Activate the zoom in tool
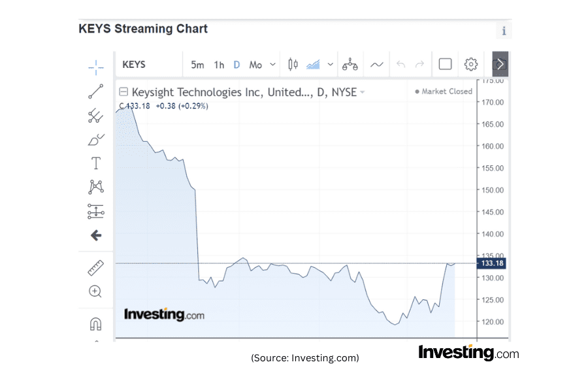Image resolution: width=588 pixels, height=392 pixels. (95, 291)
